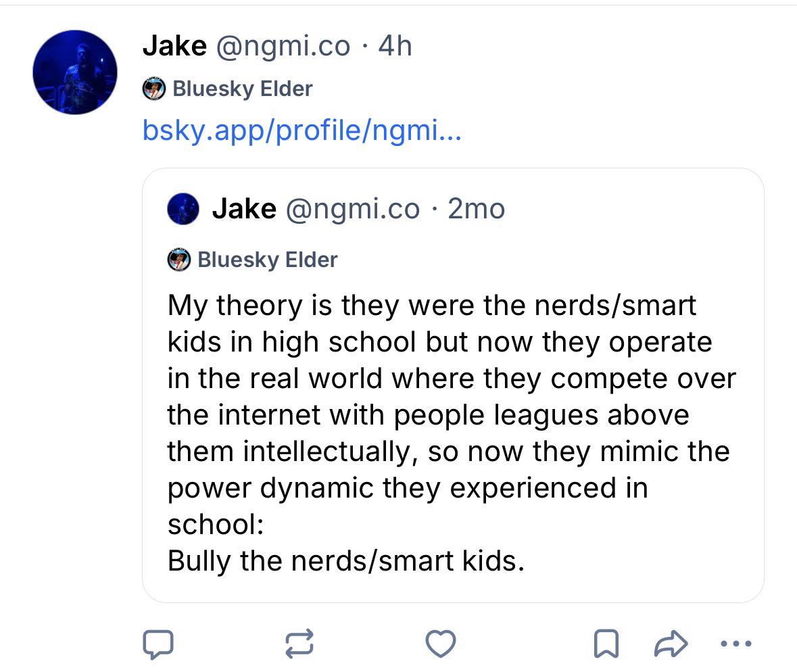Click the @ngmi.co handle in quoted post

[352, 209]
